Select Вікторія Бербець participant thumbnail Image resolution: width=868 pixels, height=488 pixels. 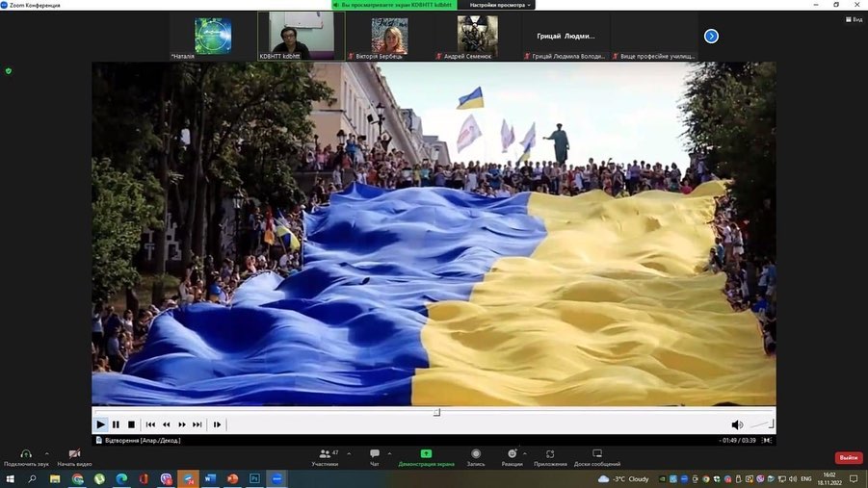[x=389, y=36]
